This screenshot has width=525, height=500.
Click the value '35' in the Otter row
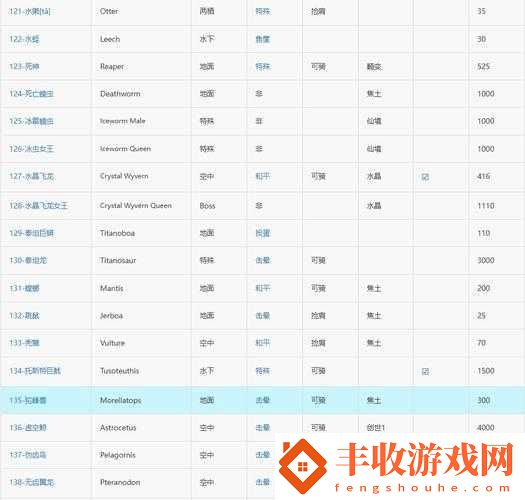(x=481, y=11)
